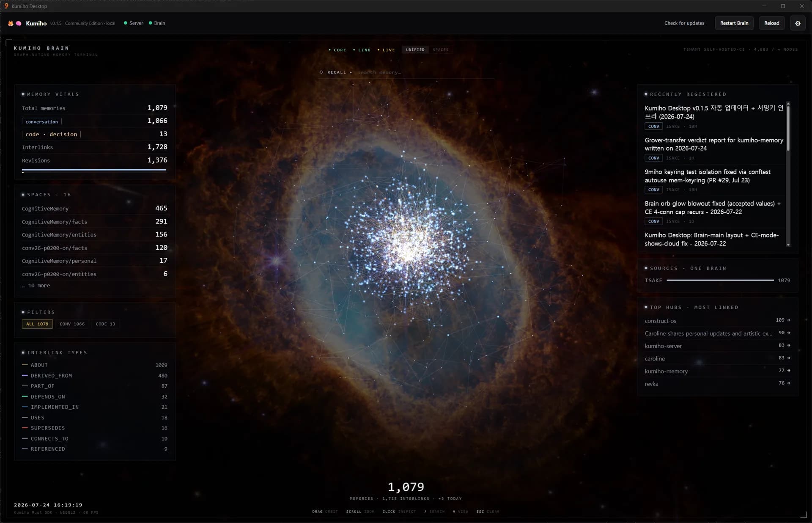Open the CognitiveMemory/entities space
This screenshot has height=523, width=812.
pos(94,235)
